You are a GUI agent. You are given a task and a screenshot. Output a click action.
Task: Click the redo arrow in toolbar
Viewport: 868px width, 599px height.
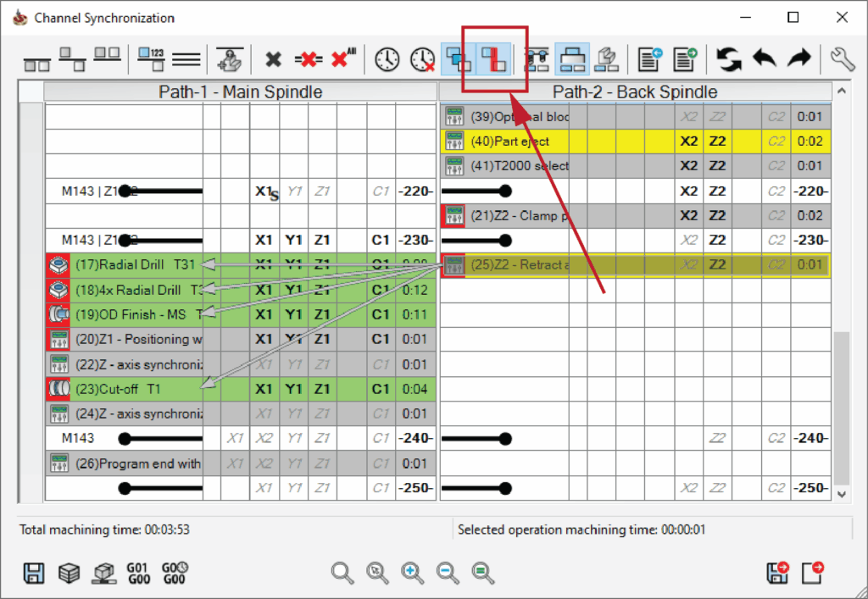click(799, 59)
